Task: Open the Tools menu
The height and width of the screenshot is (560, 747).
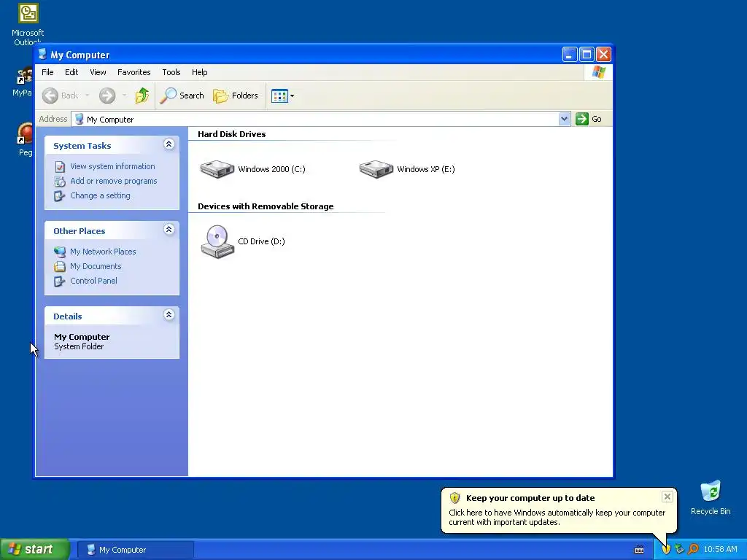Action: [x=171, y=72]
